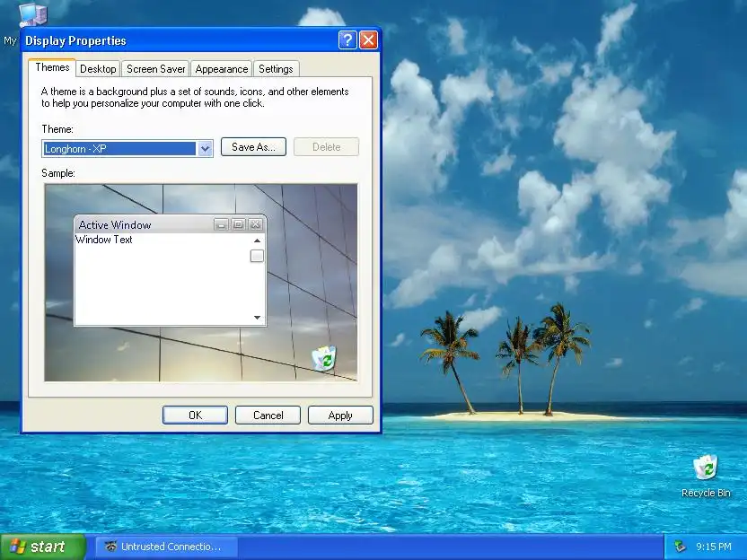This screenshot has width=747, height=560.
Task: Open the Untrusted Connection taskbar button
Action: 166,547
